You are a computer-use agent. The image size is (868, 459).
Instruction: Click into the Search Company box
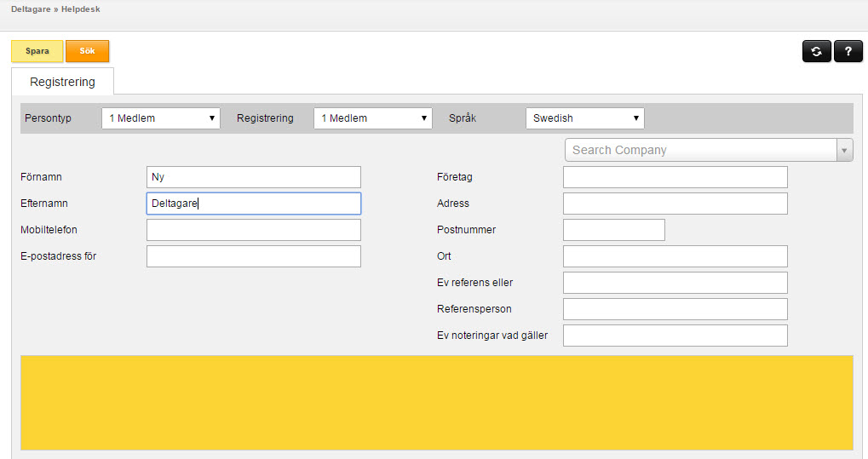point(701,150)
